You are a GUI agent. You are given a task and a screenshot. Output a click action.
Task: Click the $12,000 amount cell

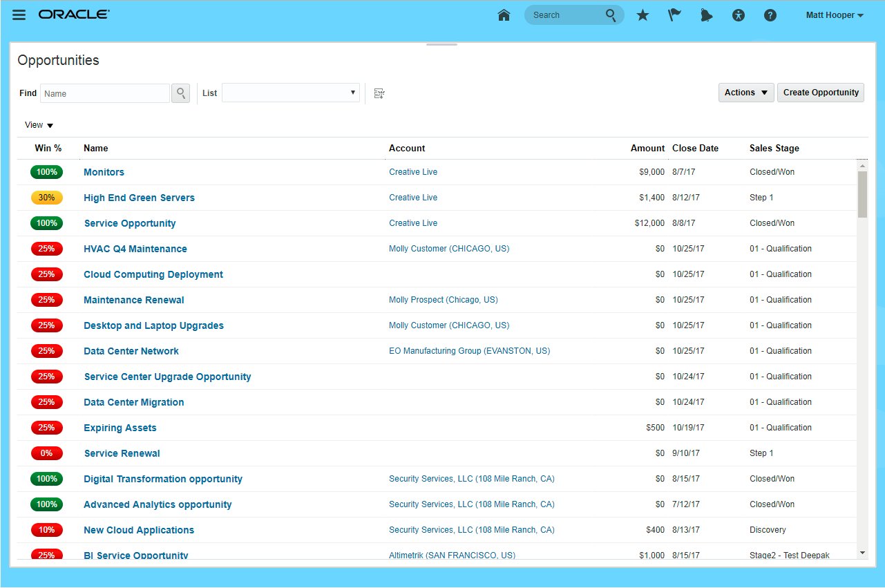[x=649, y=223]
